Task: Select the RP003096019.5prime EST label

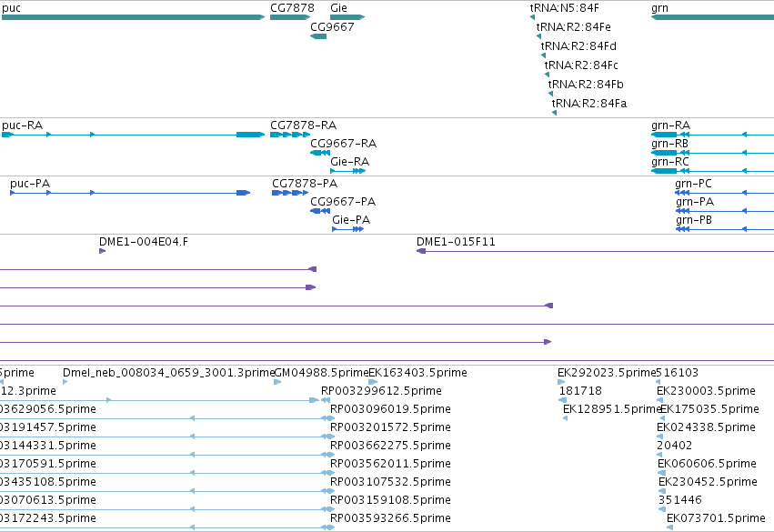Action: (390, 409)
